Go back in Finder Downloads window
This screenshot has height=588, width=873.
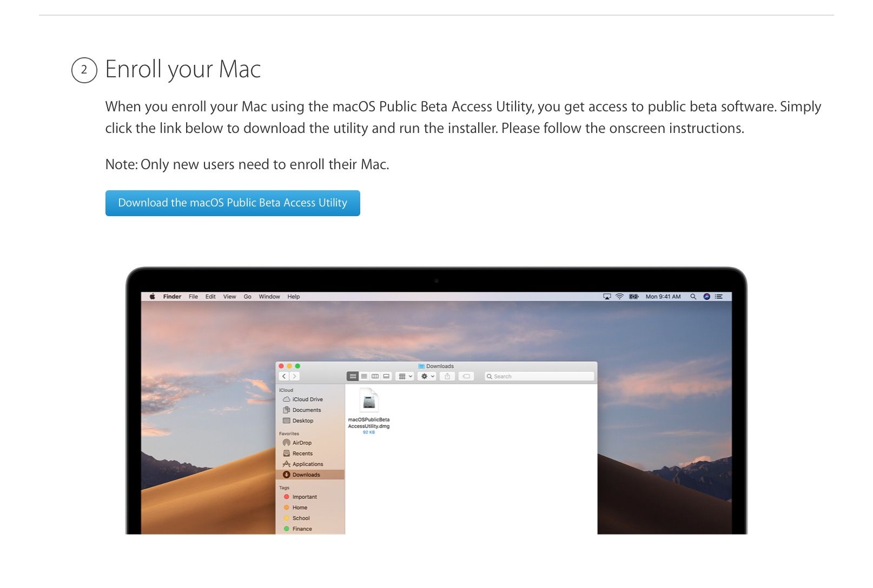284,376
